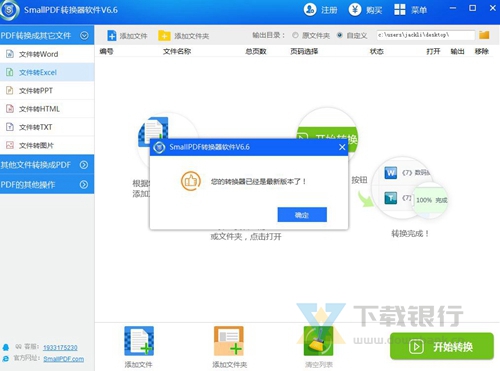Click the 文件转Excel page icon

pyautogui.click(x=10, y=72)
